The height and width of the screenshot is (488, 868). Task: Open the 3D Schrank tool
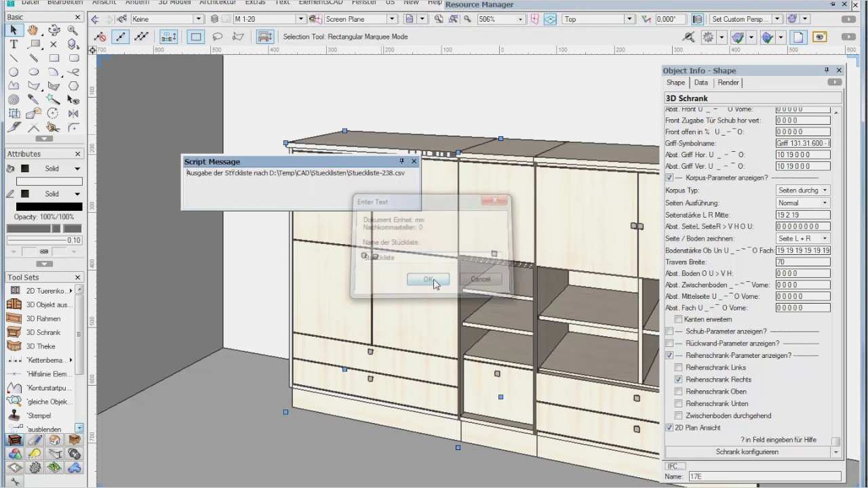(43, 332)
